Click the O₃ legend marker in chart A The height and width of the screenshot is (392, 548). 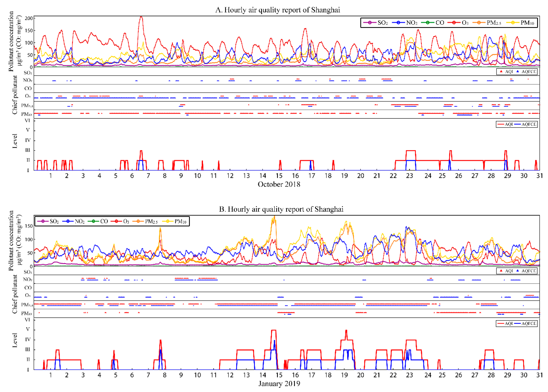(x=454, y=23)
